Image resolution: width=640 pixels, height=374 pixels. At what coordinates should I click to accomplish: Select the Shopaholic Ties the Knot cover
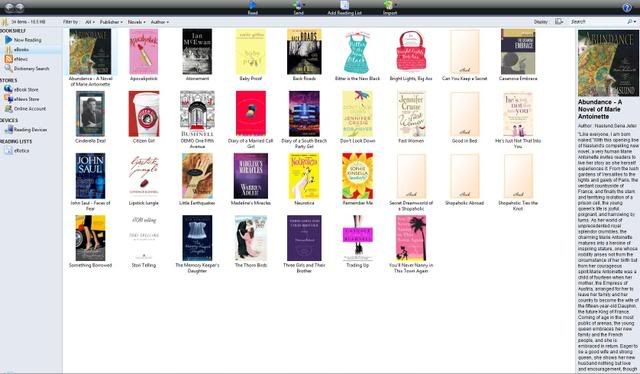click(518, 176)
